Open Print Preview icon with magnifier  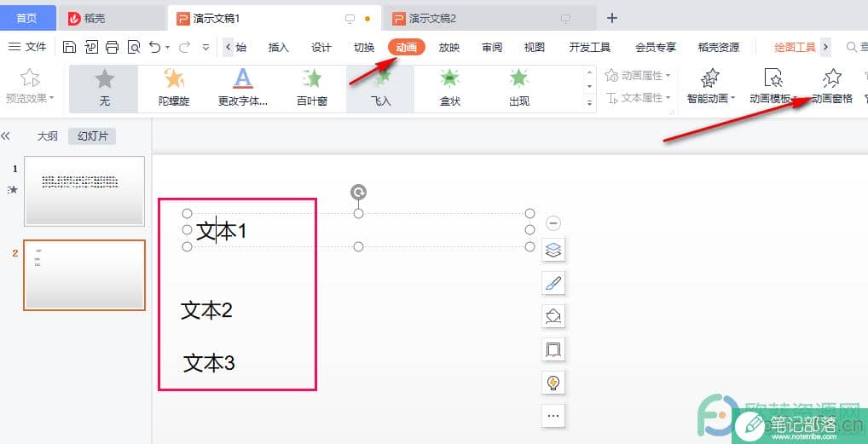coord(134,47)
